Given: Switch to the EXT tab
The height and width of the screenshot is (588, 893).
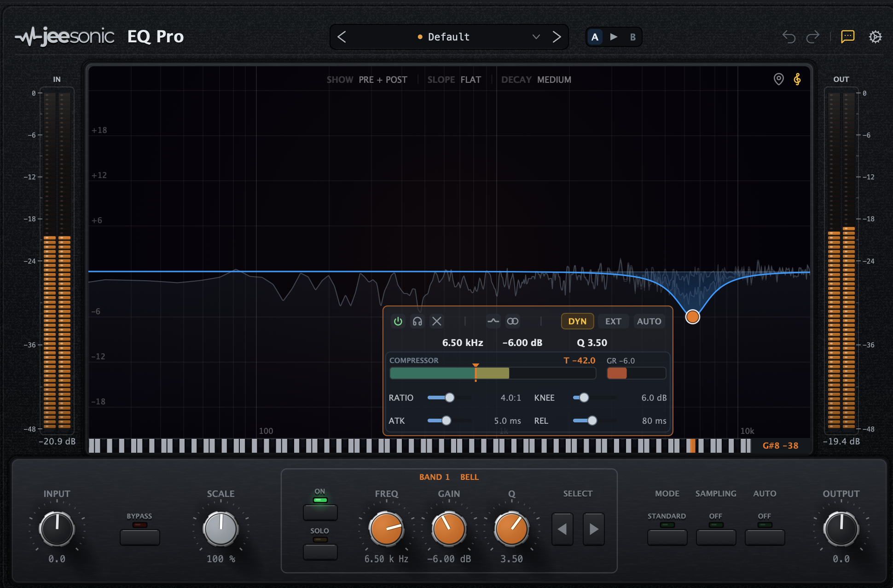Looking at the screenshot, I should point(613,321).
